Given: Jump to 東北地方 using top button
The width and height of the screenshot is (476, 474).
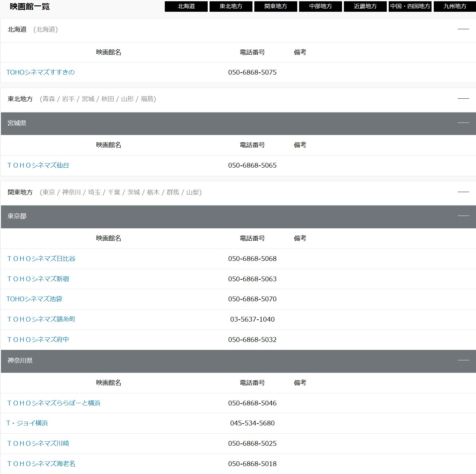Looking at the screenshot, I should click(x=231, y=6).
